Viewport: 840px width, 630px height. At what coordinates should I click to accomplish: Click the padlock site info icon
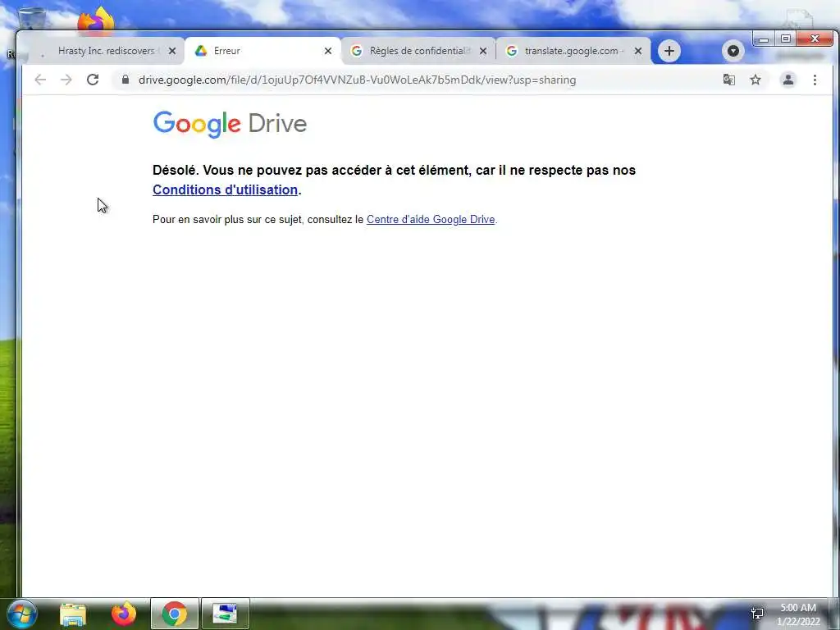[126, 80]
